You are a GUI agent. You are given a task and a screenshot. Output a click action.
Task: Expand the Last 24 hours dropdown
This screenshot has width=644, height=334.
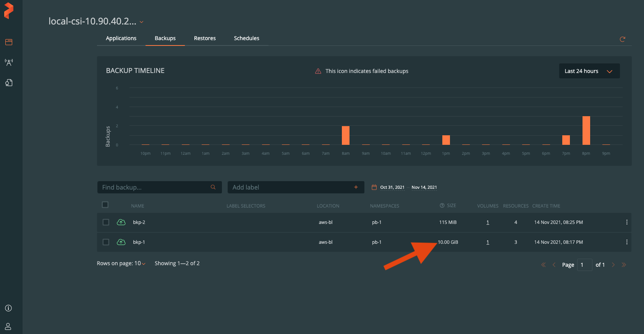coord(589,71)
